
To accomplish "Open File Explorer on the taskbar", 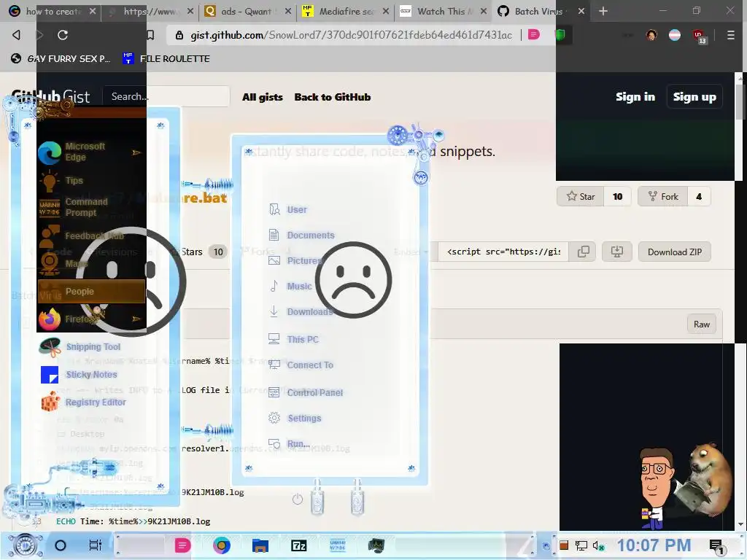I will [x=260, y=545].
